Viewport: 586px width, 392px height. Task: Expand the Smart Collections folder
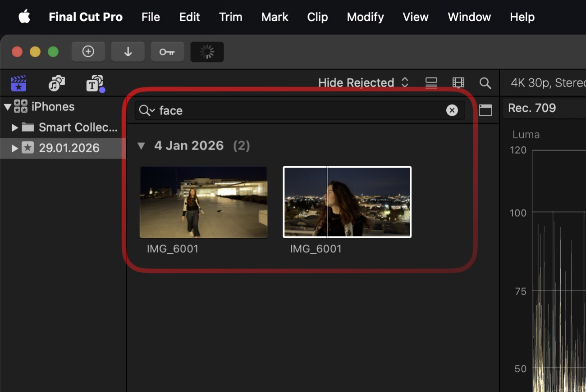pyautogui.click(x=15, y=128)
